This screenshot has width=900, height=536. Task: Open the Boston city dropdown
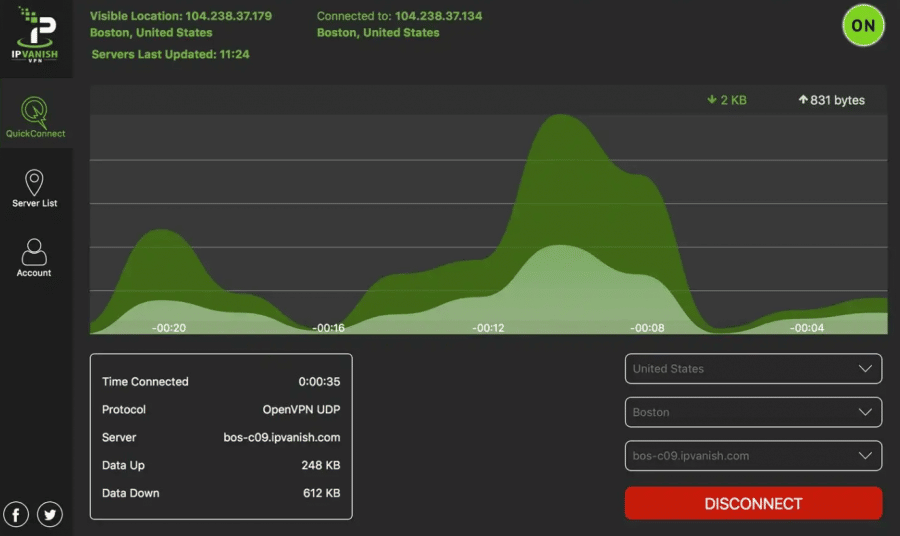pos(753,412)
